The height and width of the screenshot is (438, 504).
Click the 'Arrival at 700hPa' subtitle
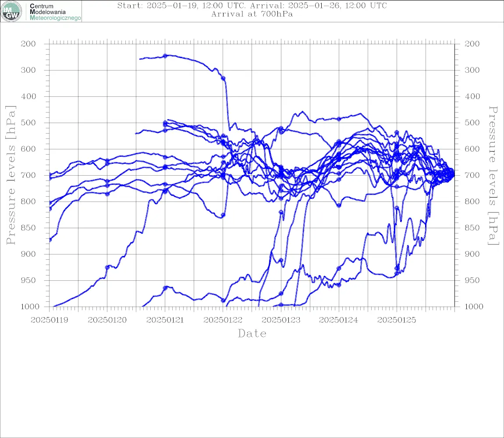(x=252, y=14)
